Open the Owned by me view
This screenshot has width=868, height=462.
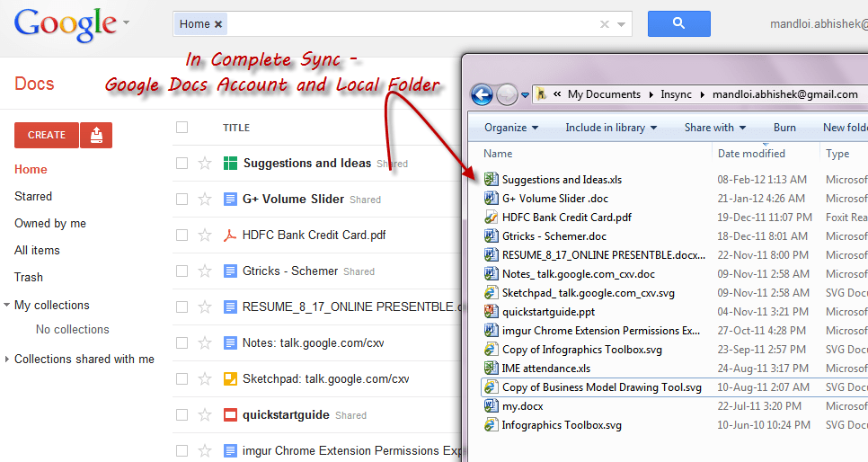pos(50,223)
